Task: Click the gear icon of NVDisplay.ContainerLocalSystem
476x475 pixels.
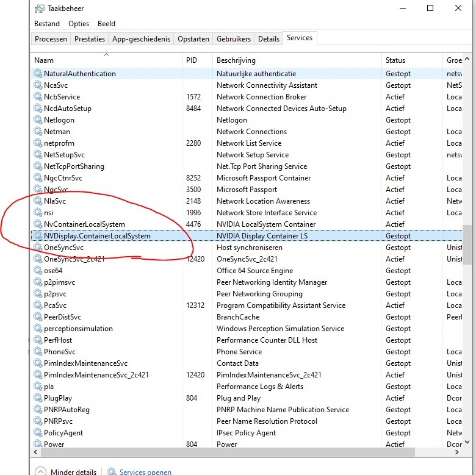Action: (x=38, y=236)
